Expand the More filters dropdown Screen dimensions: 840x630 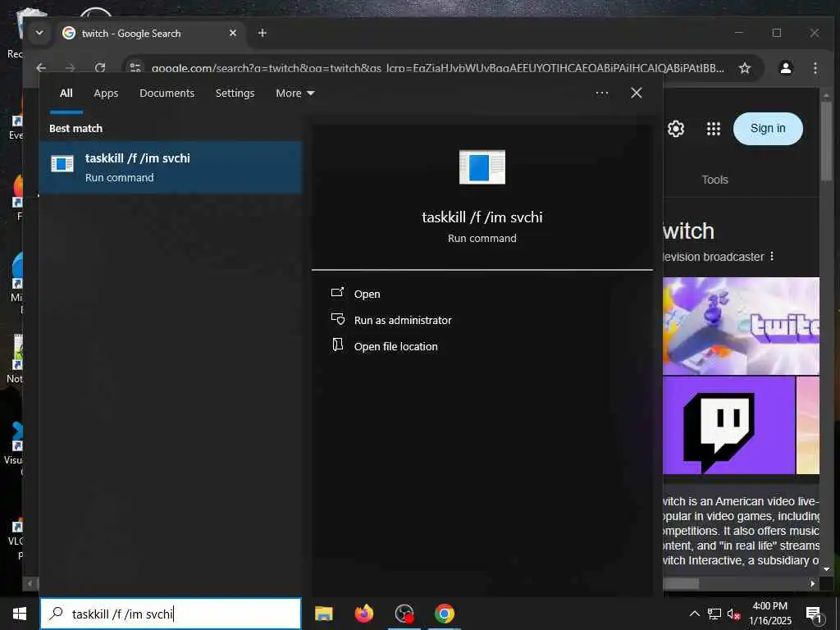294,94
